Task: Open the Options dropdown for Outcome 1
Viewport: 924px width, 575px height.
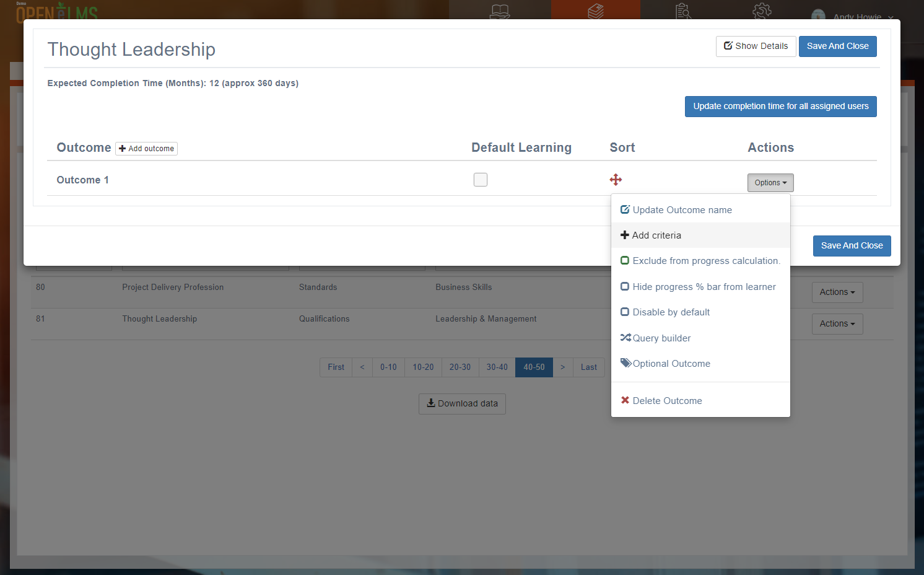Action: pyautogui.click(x=770, y=183)
